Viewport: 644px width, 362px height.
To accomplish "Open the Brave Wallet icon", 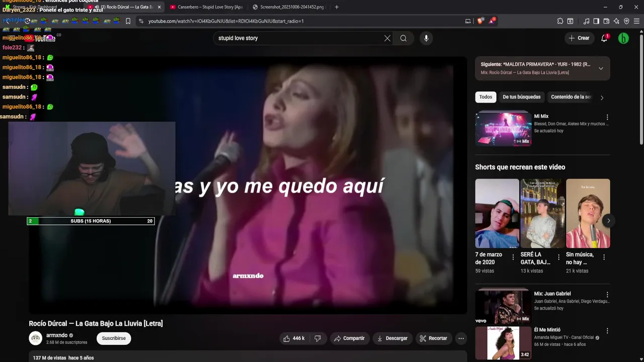I will click(x=606, y=21).
